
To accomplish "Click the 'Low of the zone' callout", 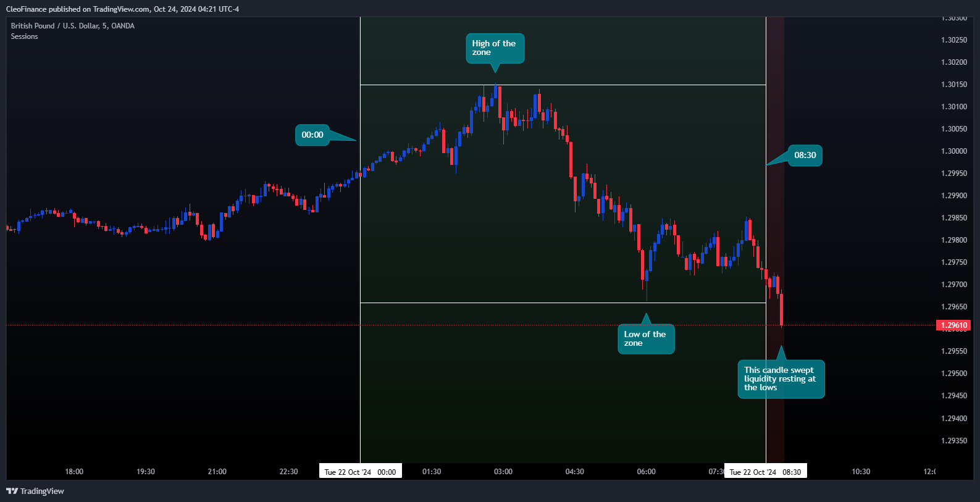I will [x=646, y=339].
